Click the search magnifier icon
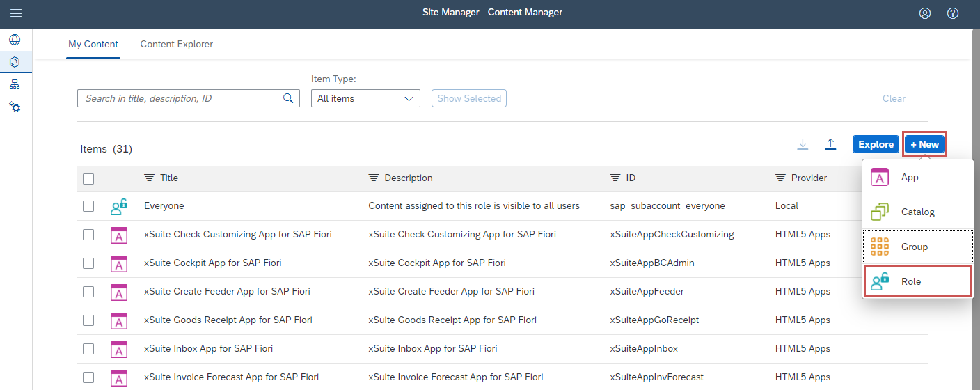 point(288,98)
